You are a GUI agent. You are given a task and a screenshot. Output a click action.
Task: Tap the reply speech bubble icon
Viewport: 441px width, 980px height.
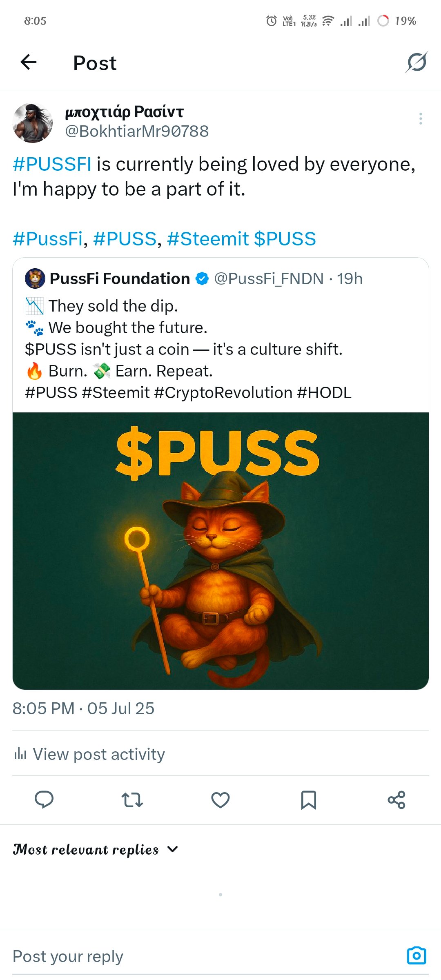pyautogui.click(x=44, y=800)
